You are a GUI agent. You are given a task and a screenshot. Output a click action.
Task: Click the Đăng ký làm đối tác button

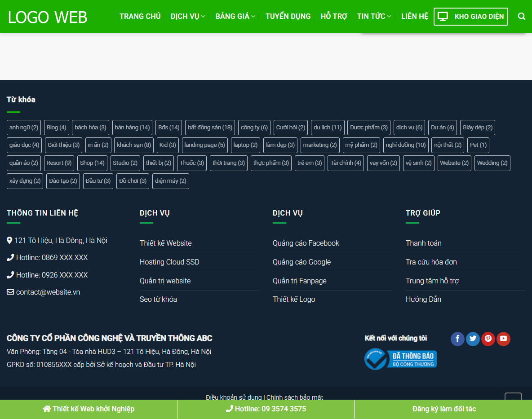(443, 409)
